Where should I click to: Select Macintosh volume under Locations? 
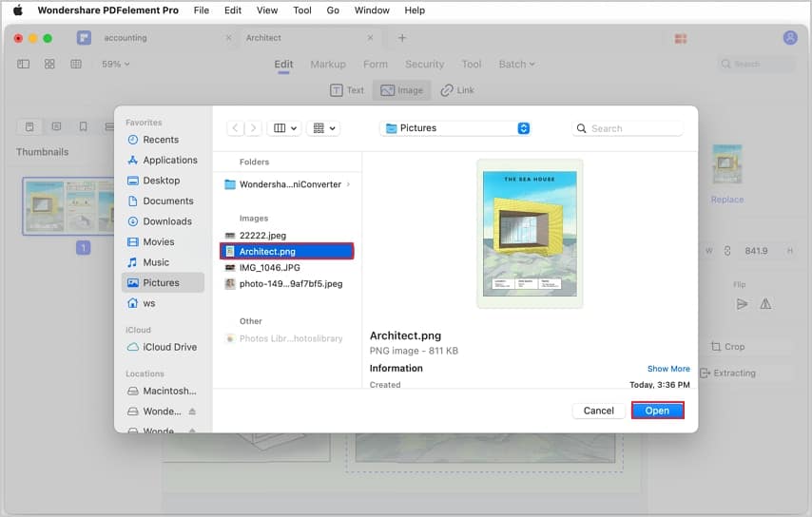coord(162,391)
